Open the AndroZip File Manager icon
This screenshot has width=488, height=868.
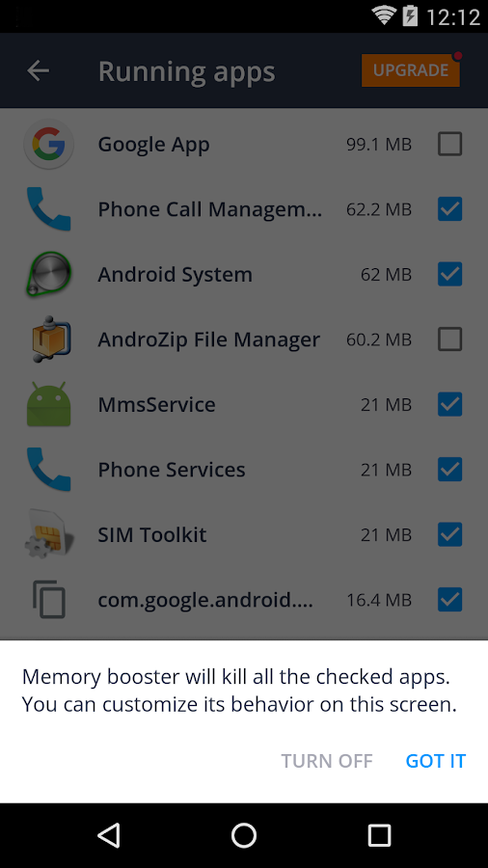[x=48, y=339]
